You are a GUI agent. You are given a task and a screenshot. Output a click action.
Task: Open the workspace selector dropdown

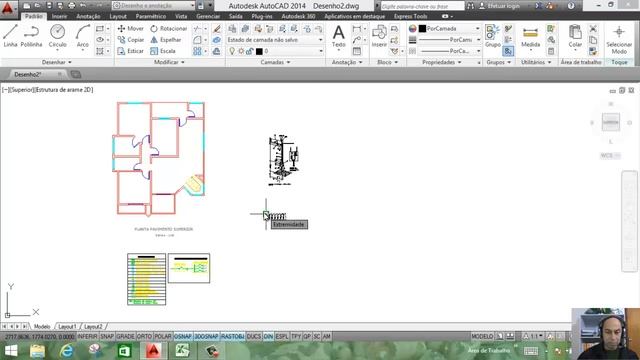pos(153,6)
